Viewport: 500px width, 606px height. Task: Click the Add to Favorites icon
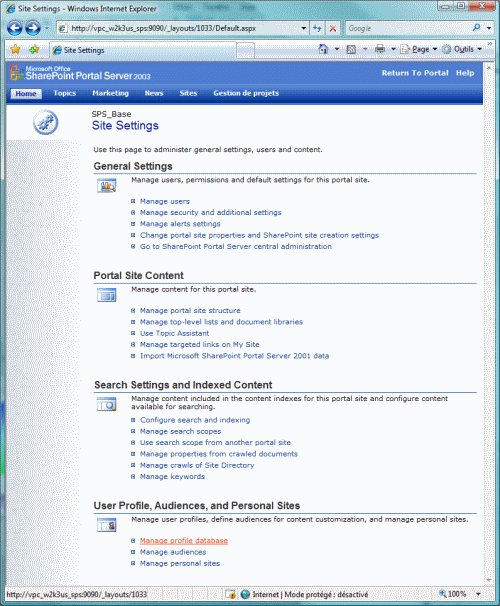(34, 49)
